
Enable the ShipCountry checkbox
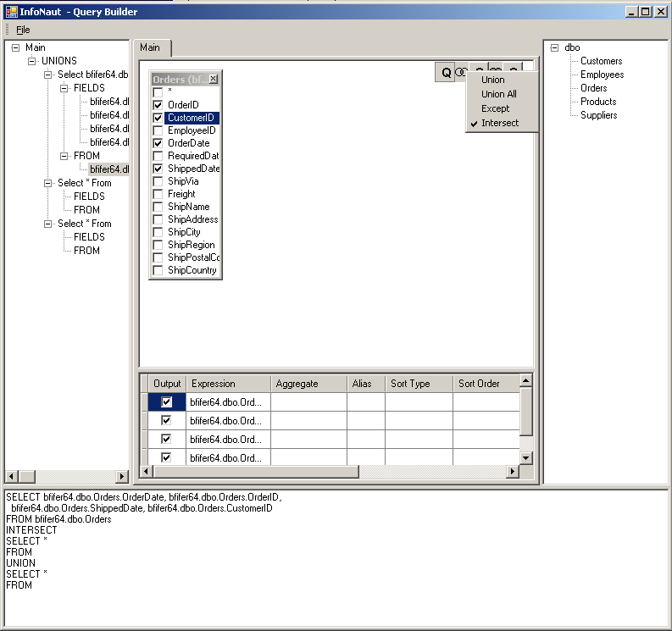158,270
